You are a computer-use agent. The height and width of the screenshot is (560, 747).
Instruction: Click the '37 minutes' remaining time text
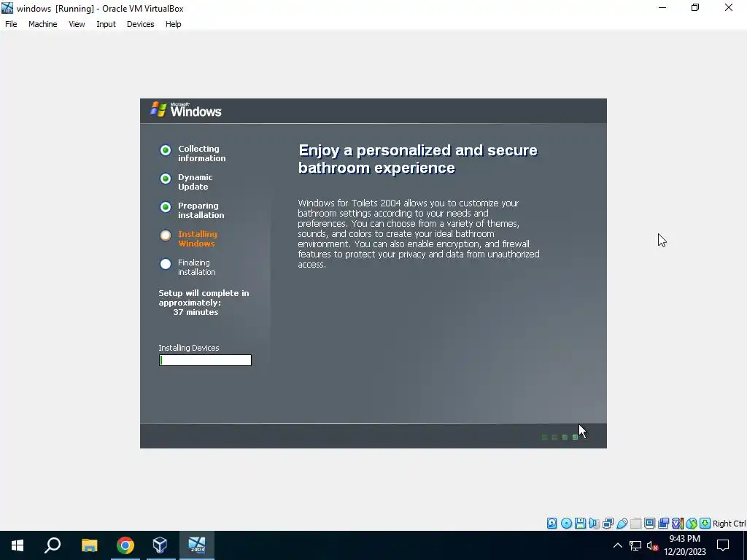(196, 312)
